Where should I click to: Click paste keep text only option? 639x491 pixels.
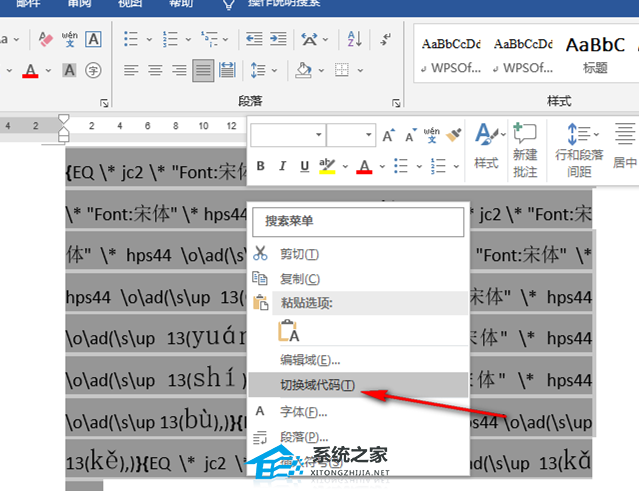[289, 330]
